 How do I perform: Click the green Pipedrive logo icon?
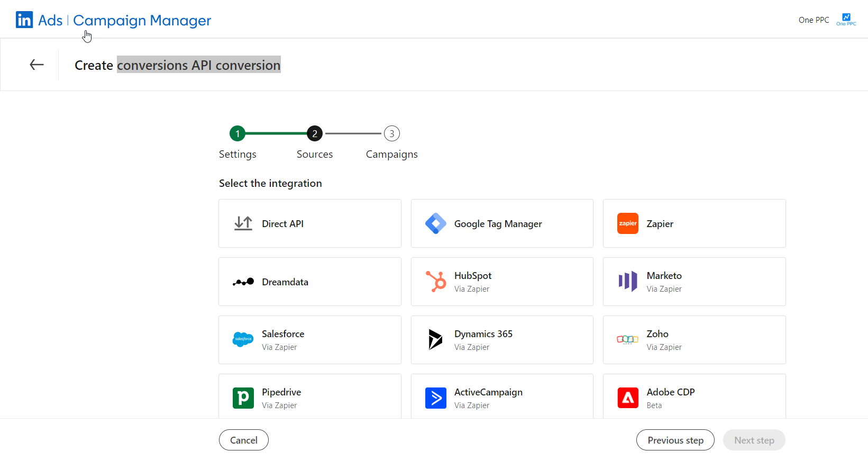(x=243, y=398)
